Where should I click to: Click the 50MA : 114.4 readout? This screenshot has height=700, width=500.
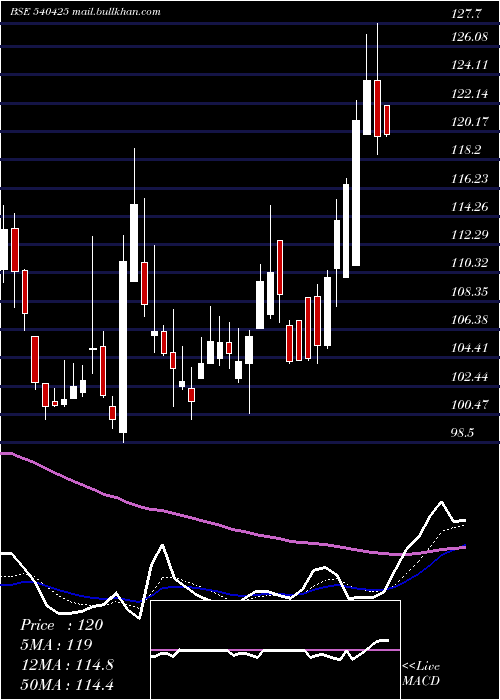(67, 684)
